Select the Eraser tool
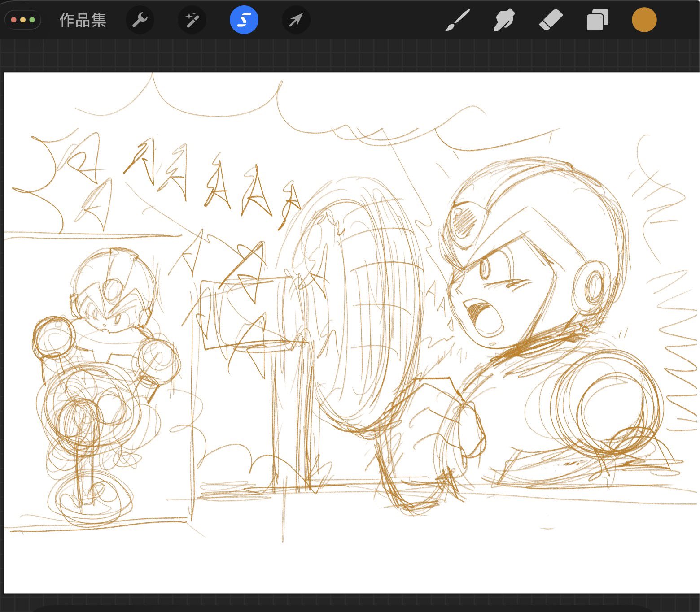Screen dimensions: 700x612 (x=551, y=20)
